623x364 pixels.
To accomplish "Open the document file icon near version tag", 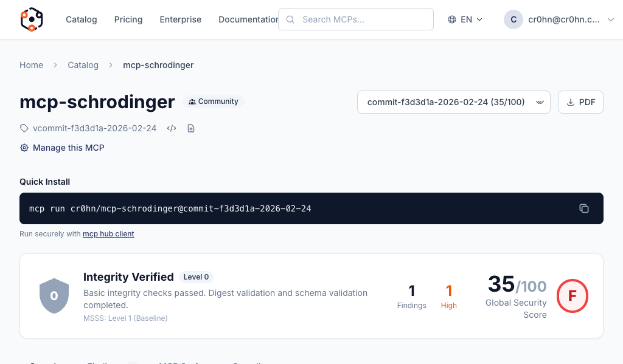I will pyautogui.click(x=191, y=128).
